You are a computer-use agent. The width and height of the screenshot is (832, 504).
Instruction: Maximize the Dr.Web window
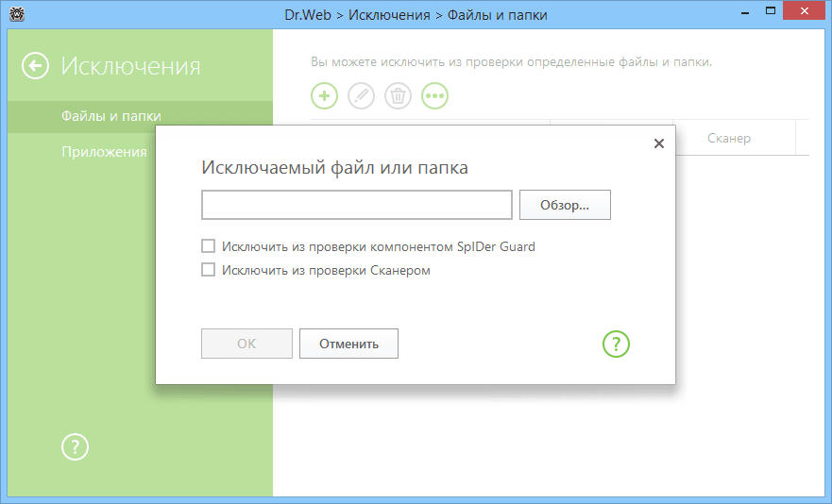coord(771,11)
